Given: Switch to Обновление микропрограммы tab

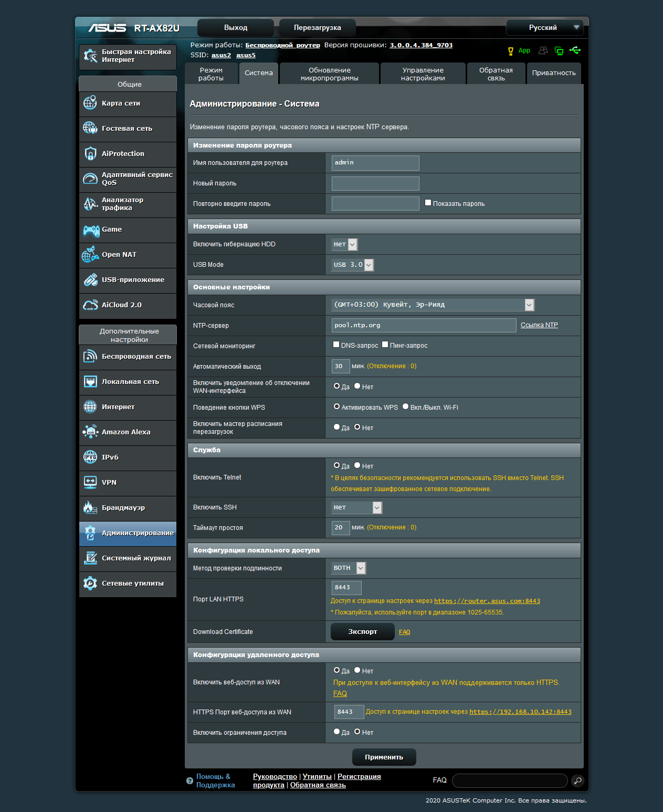Looking at the screenshot, I should click(330, 74).
